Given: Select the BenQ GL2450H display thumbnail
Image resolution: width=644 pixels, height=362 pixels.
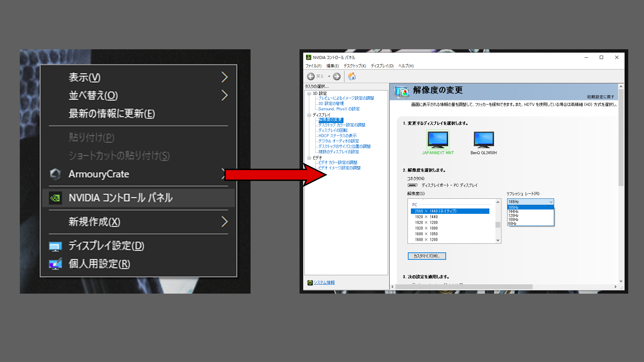Looking at the screenshot, I should tap(484, 139).
